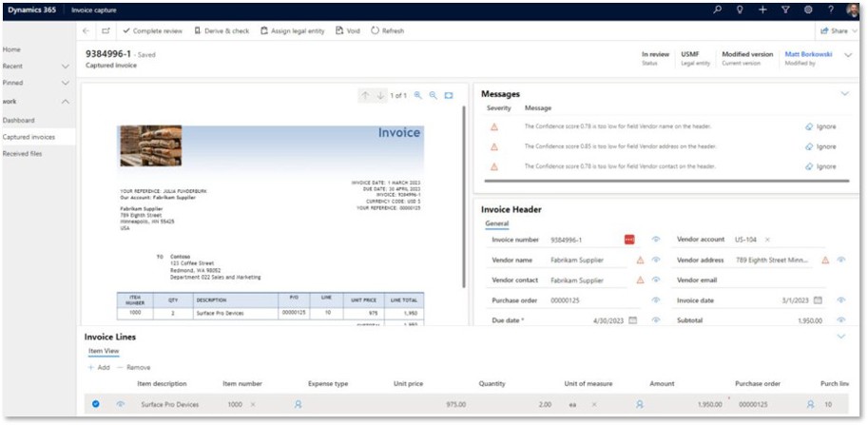Open Due date calendar picker

(x=633, y=320)
